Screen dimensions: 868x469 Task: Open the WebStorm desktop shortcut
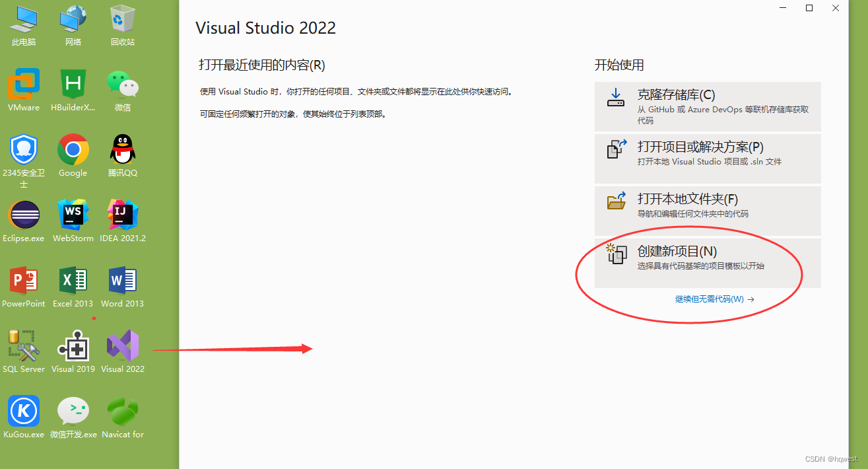[x=73, y=221]
